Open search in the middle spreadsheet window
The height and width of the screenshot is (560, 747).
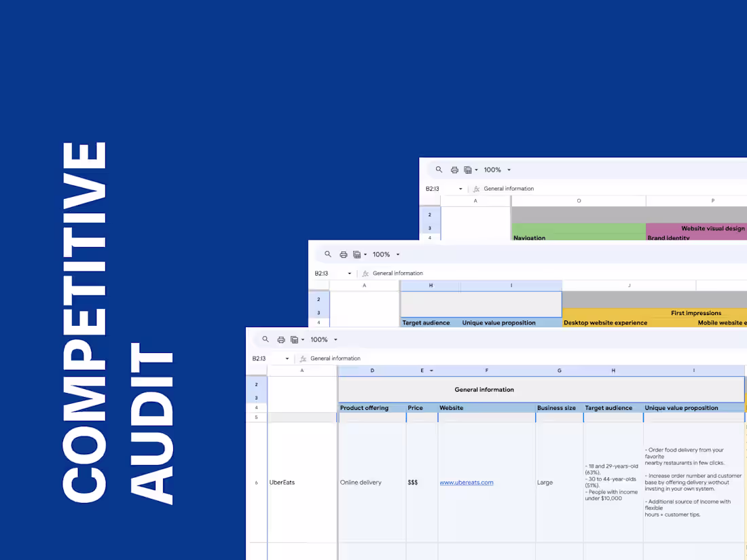328,254
